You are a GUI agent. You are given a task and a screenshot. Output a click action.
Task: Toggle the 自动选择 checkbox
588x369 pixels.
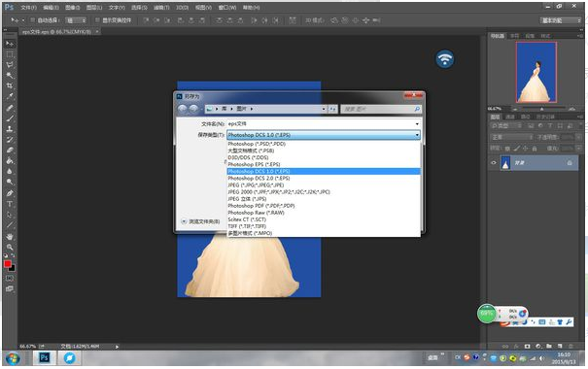tap(33, 20)
